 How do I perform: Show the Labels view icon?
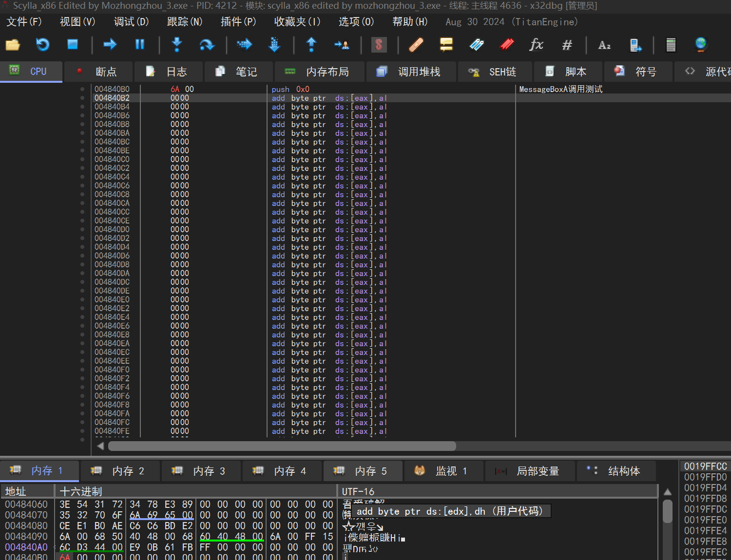476,45
